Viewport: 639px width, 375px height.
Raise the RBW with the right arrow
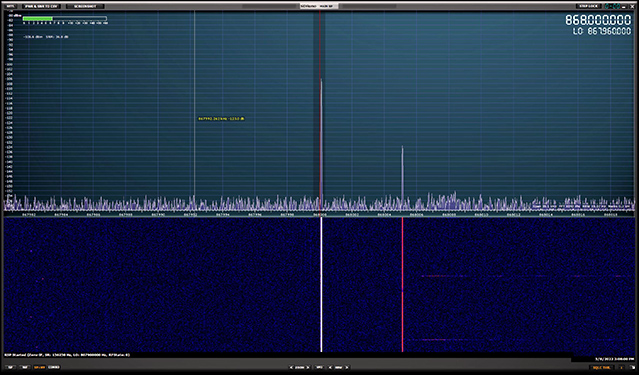[x=347, y=367]
